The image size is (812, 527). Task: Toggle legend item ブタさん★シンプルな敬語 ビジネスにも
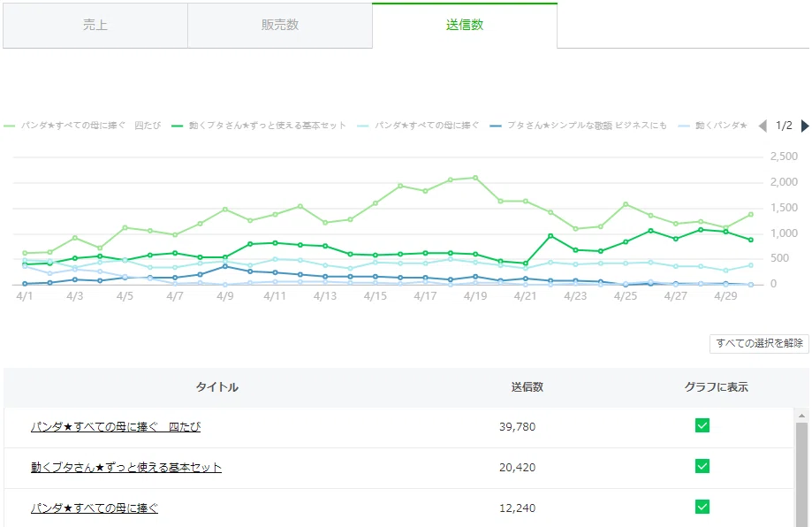point(579,126)
